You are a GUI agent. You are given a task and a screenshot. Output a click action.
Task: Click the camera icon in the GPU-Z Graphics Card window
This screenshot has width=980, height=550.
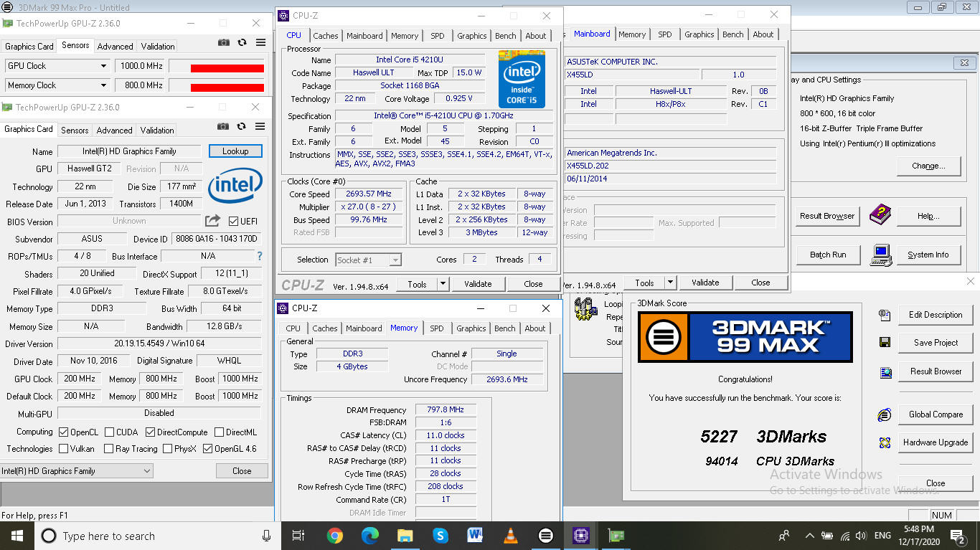(224, 126)
